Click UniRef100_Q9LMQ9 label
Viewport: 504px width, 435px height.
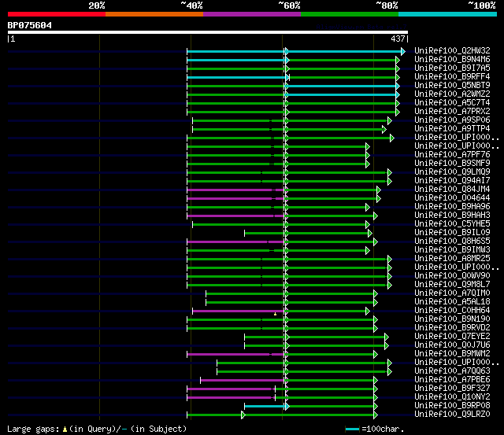pos(452,172)
